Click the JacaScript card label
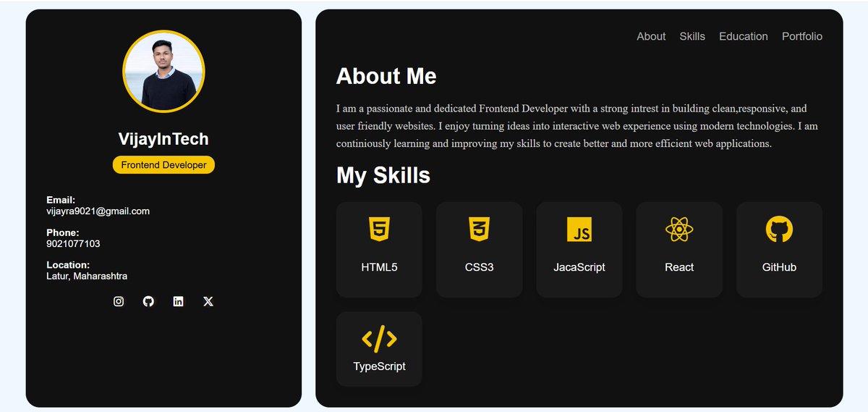The image size is (868, 412). (579, 267)
